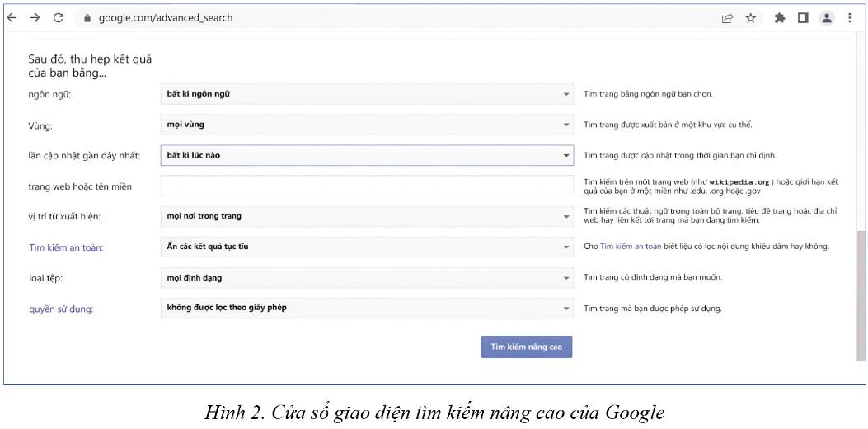Open the extensions puzzle icon
Image resolution: width=868 pixels, height=429 pixels.
point(780,18)
